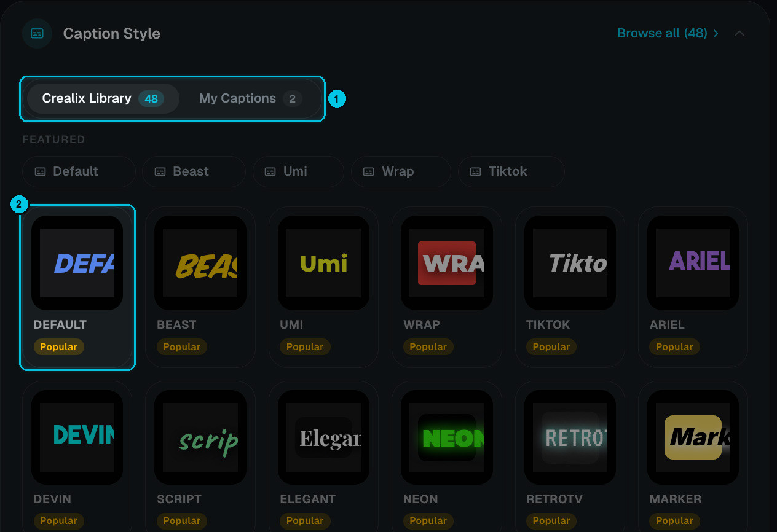Choose the ELEGANT caption style thumbnail
Image resolution: width=777 pixels, height=532 pixels.
tap(324, 437)
